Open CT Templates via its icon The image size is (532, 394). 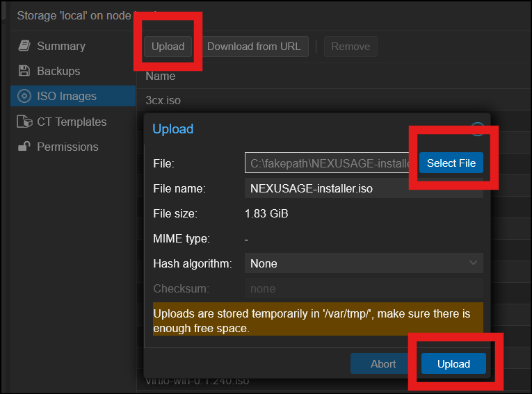tap(24, 122)
